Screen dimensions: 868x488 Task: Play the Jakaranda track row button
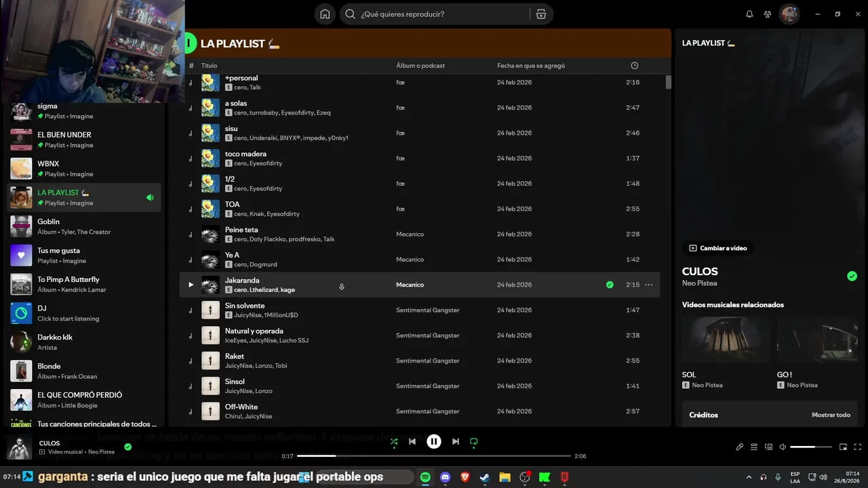191,285
